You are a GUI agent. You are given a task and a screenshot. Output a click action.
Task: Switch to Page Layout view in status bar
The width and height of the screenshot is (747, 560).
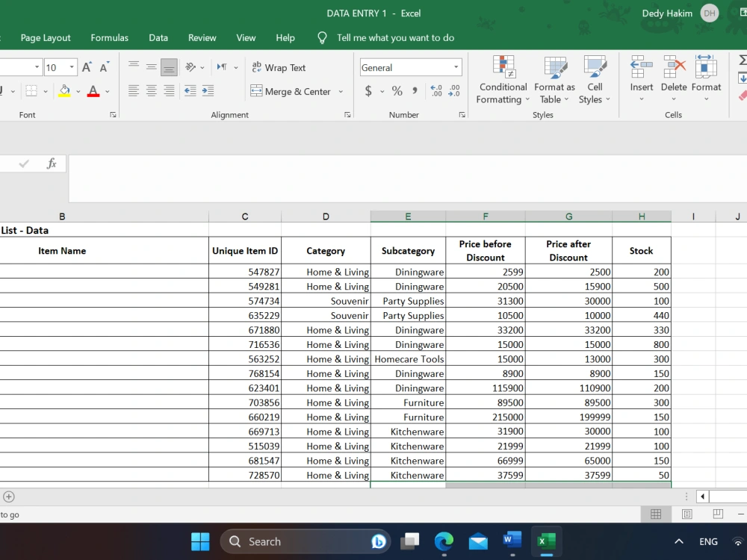(x=687, y=514)
